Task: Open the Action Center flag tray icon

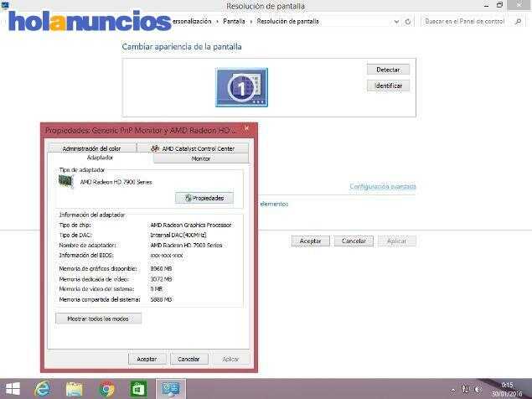Action: coord(466,390)
